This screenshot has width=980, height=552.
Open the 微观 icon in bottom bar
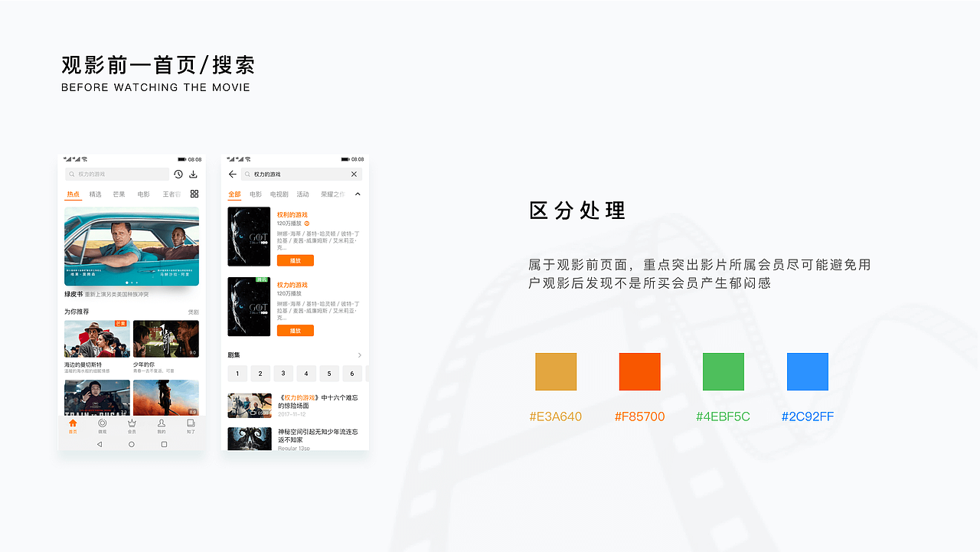100,425
